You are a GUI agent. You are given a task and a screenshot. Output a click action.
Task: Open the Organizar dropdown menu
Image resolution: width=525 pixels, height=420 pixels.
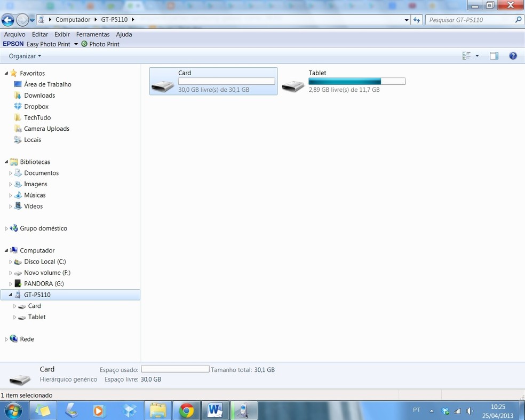pyautogui.click(x=25, y=56)
